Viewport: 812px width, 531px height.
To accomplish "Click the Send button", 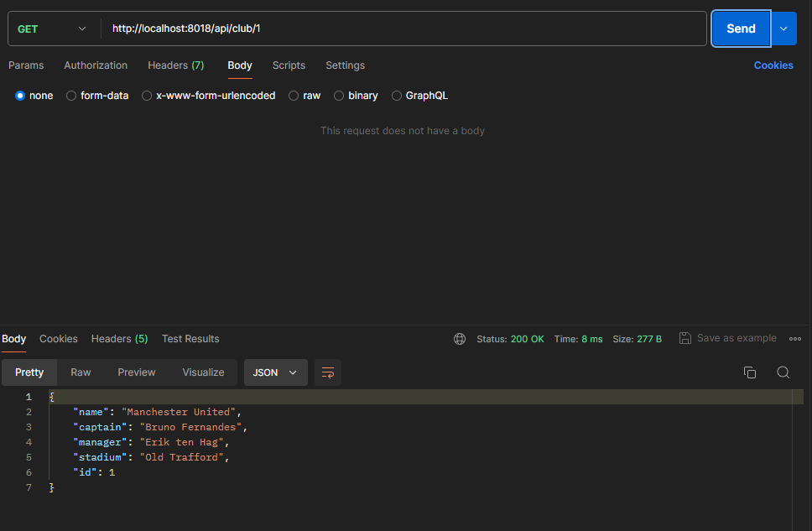I will [741, 29].
